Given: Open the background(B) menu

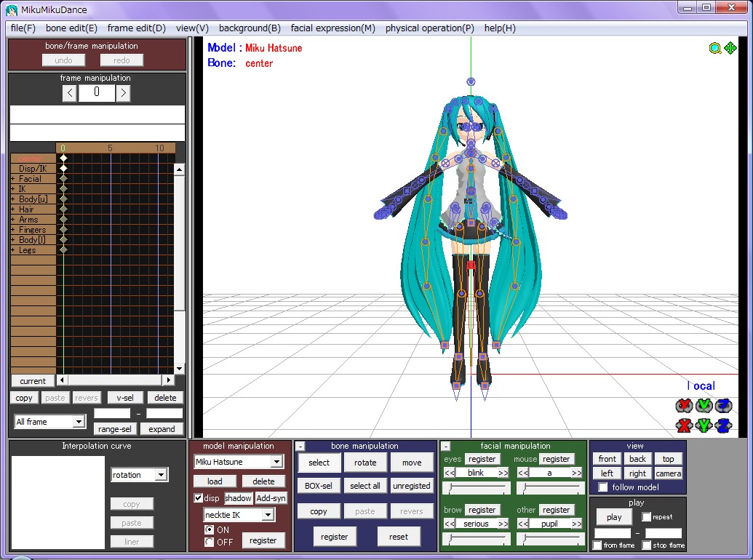Looking at the screenshot, I should [250, 28].
